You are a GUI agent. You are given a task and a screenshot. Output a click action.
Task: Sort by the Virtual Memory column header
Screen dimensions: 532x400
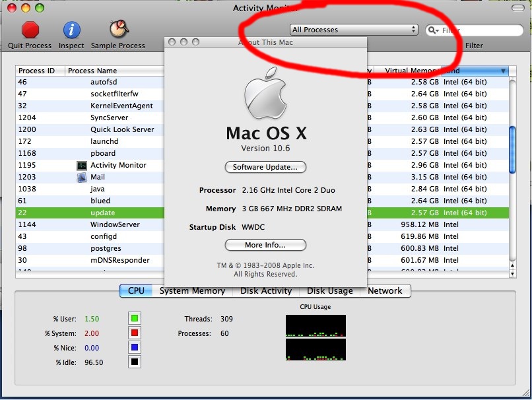tap(407, 71)
